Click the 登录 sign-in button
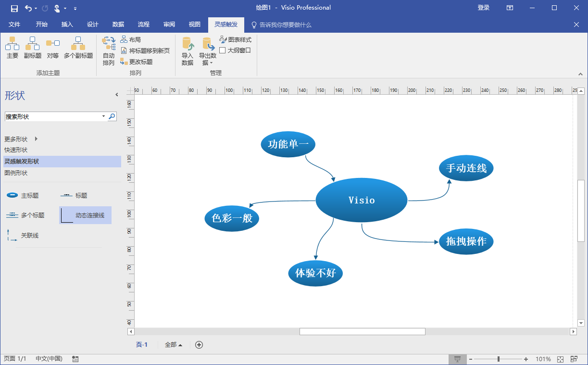This screenshot has height=365, width=588. pyautogui.click(x=484, y=8)
